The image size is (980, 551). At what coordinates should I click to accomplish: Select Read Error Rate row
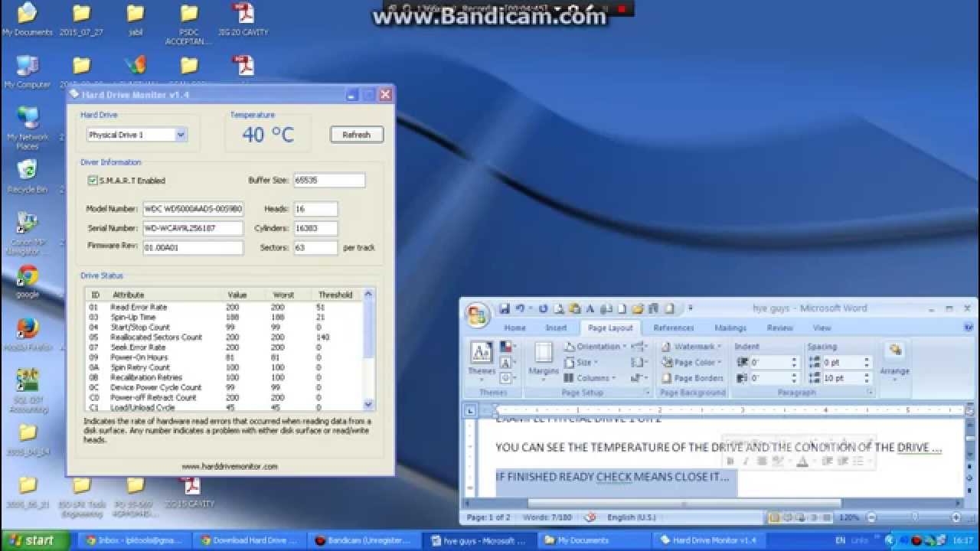click(224, 307)
